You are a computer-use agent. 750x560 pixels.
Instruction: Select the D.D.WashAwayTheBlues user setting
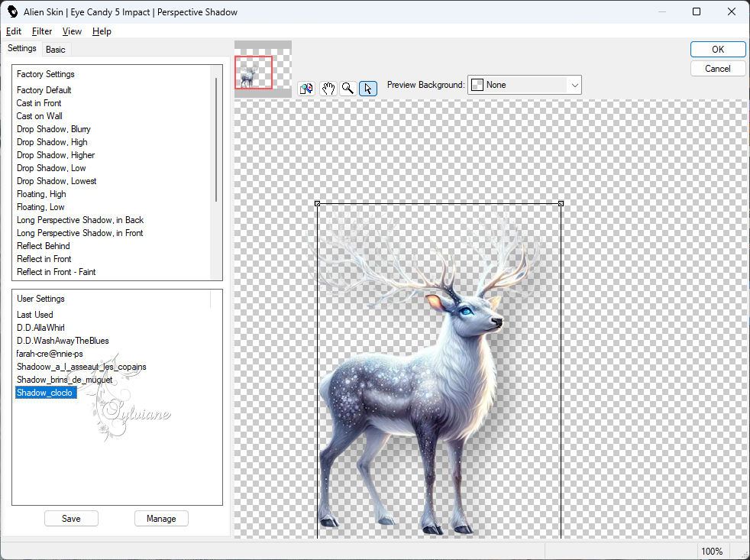[63, 340]
